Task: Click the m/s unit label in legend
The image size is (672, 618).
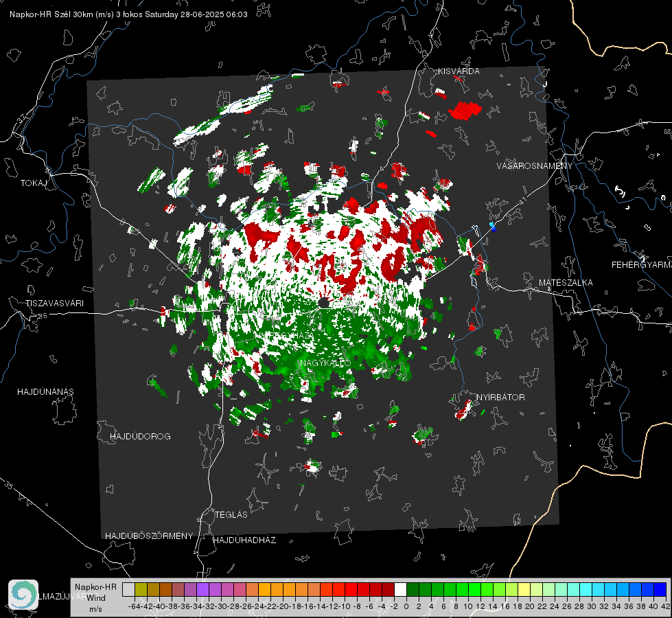Action: click(95, 609)
